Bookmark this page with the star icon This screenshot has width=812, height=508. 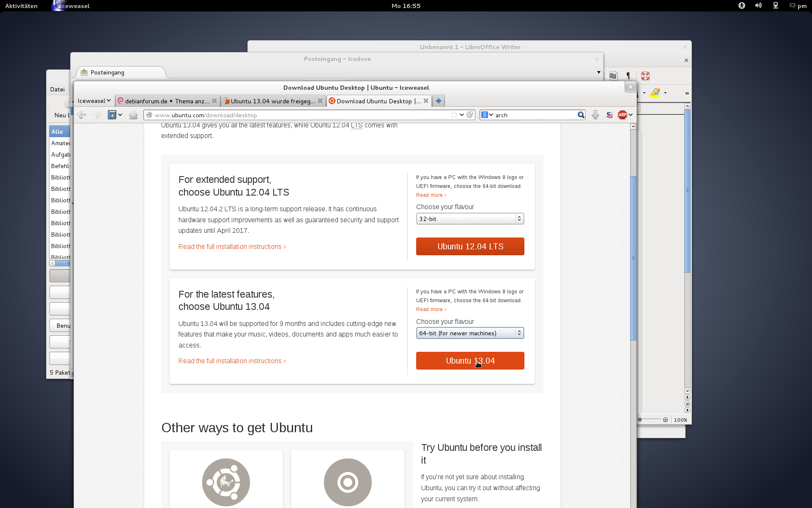[454, 115]
